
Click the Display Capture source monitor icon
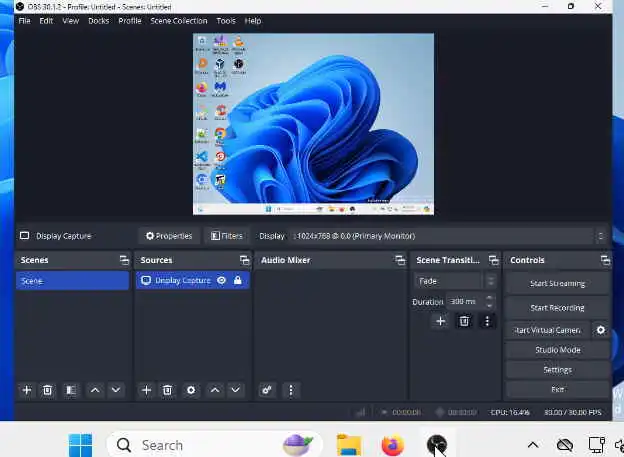click(146, 280)
